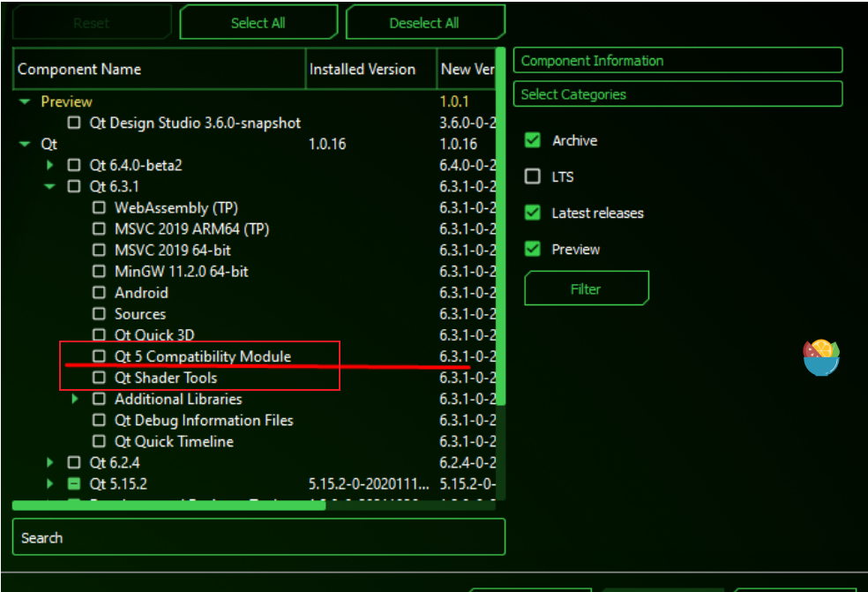The height and width of the screenshot is (592, 868).
Task: Select the MSVC 2019 64-bit checkbox
Action: pyautogui.click(x=99, y=251)
